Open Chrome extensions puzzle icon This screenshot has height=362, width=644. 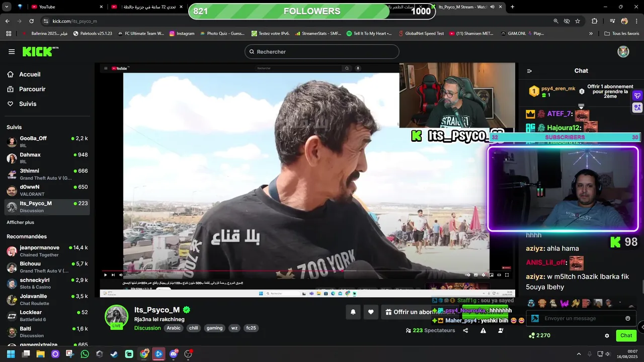coord(594,21)
